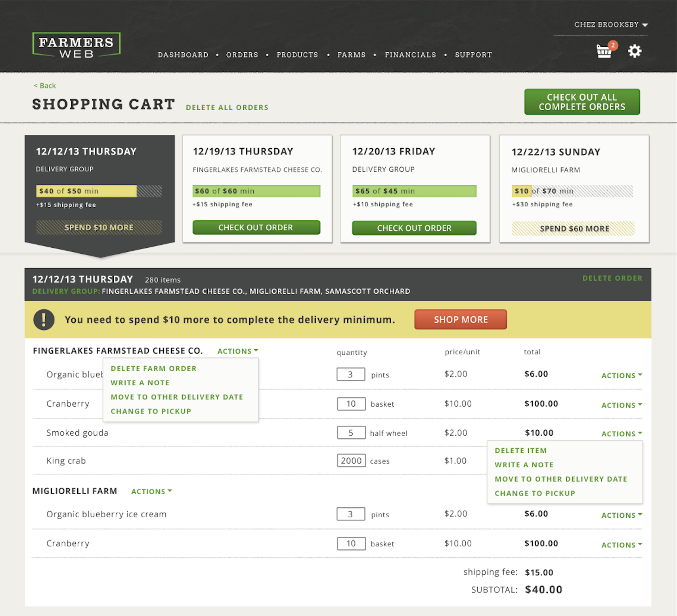Check out the 12/20/13 Friday order
This screenshot has width=677, height=616.
click(x=414, y=228)
